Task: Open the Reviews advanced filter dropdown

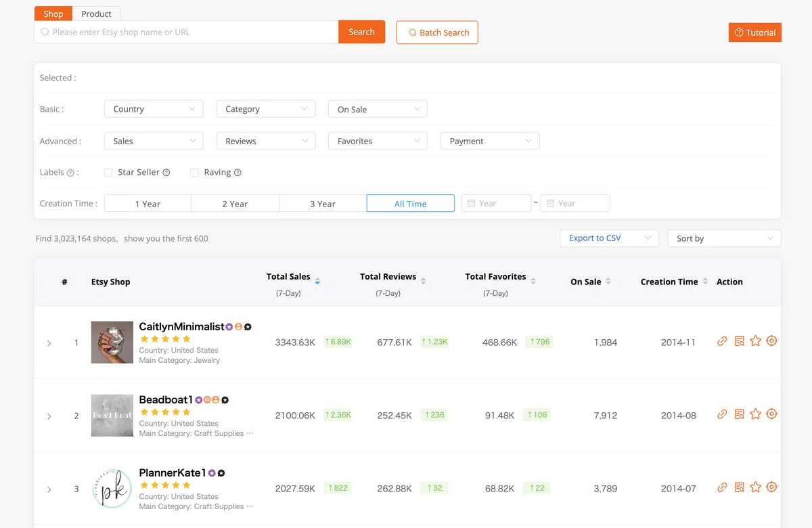Action: point(266,141)
